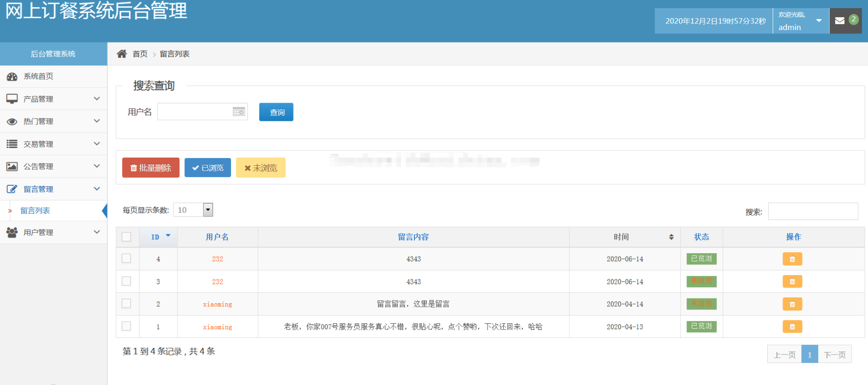Image resolution: width=868 pixels, height=385 pixels.
Task: Open 交易管理 sidebar menu
Action: click(53, 144)
